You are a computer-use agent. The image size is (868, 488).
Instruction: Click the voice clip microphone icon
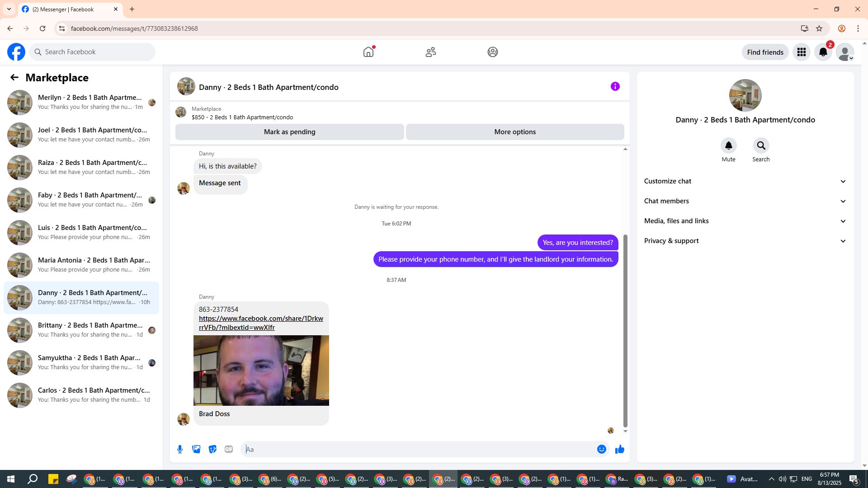(180, 449)
